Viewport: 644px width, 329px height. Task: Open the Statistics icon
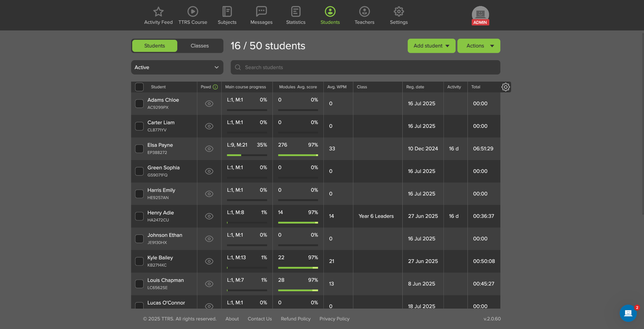[296, 12]
